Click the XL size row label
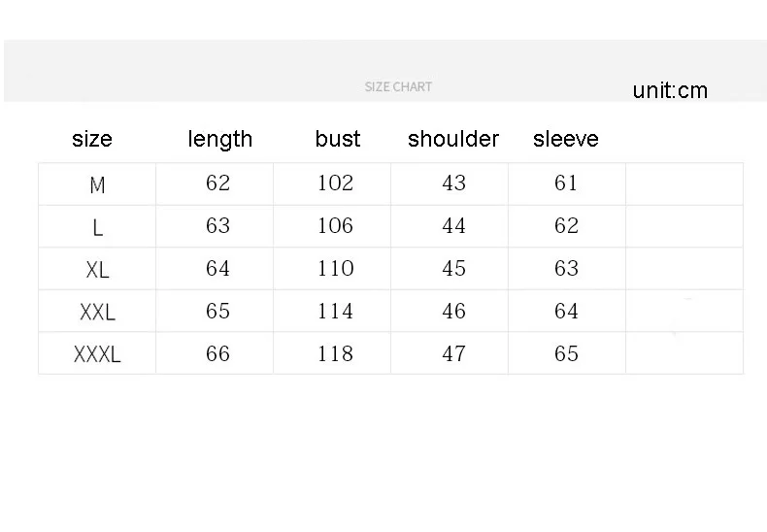This screenshot has height=532, width=767. pyautogui.click(x=97, y=270)
